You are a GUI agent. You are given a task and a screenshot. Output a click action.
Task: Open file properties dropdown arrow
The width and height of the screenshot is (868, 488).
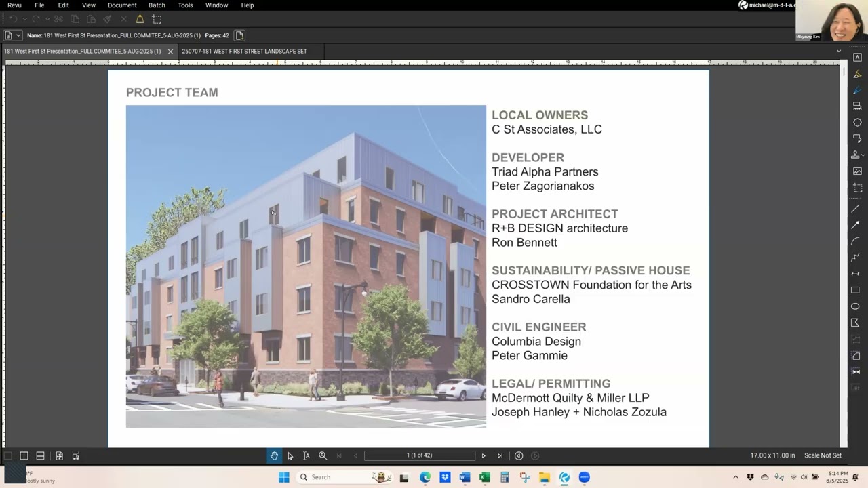[18, 35]
